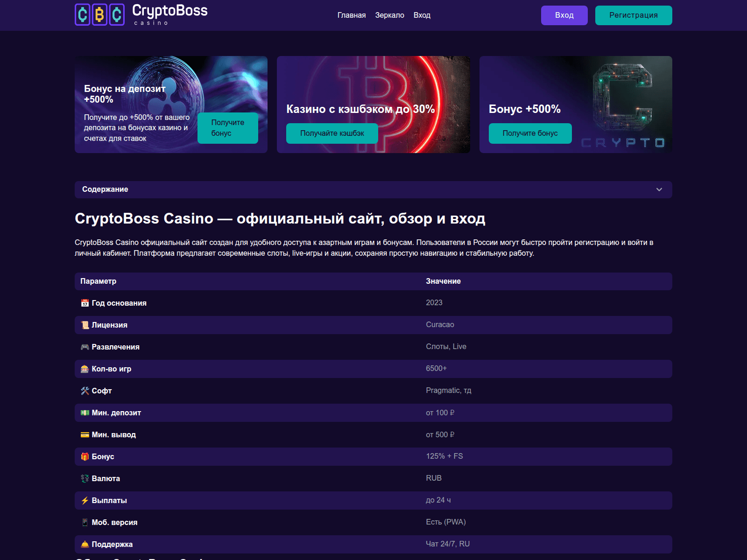
Task: Click the CryptoBoss CBC logo icon
Action: [100, 15]
